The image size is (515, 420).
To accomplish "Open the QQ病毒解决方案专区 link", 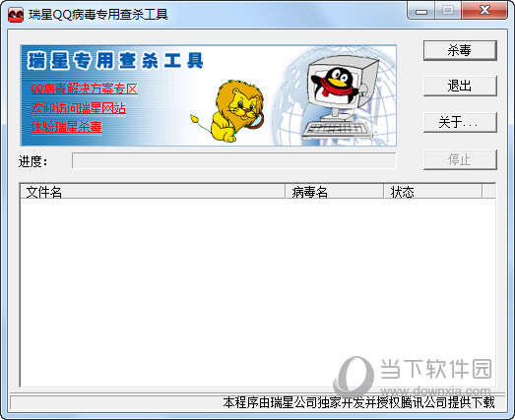I will tap(85, 89).
